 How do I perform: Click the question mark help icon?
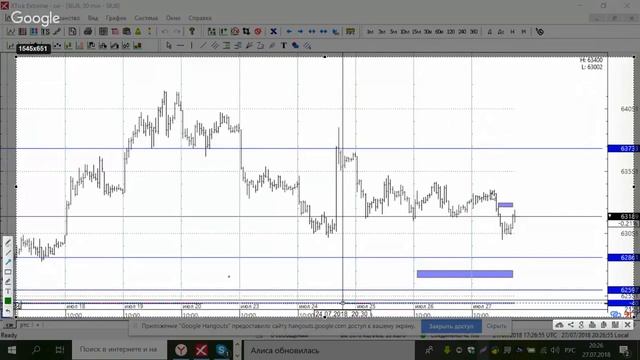[192, 31]
